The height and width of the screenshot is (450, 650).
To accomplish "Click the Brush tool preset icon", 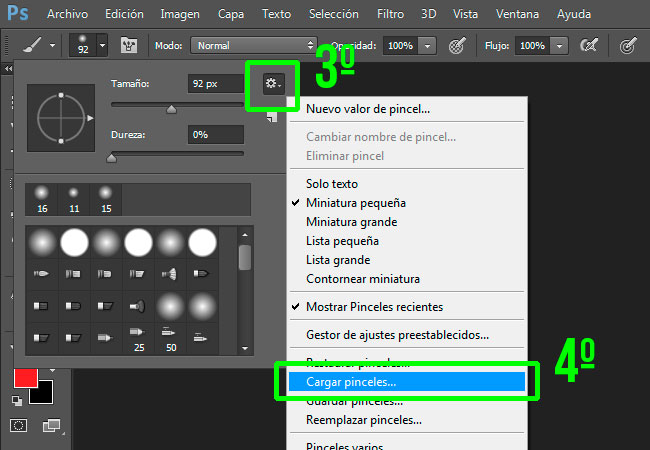I will pyautogui.click(x=32, y=45).
